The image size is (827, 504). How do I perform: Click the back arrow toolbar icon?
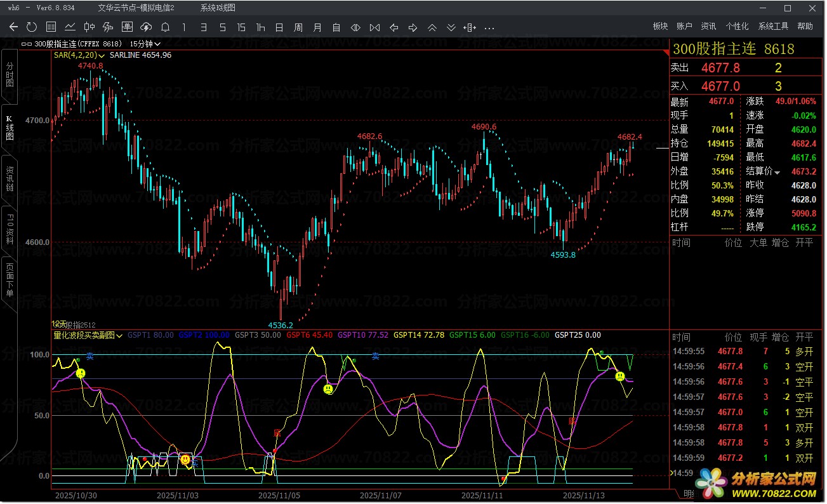pyautogui.click(x=13, y=27)
